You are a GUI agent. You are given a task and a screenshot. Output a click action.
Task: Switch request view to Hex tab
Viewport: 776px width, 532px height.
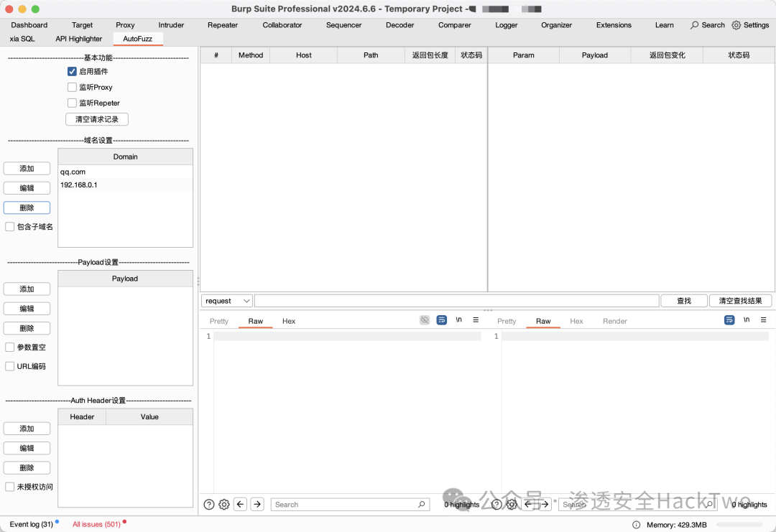pyautogui.click(x=289, y=321)
